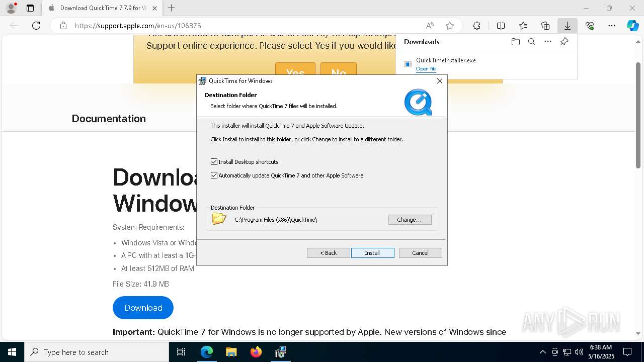
Task: Open Task View on the taskbar
Action: pyautogui.click(x=181, y=352)
